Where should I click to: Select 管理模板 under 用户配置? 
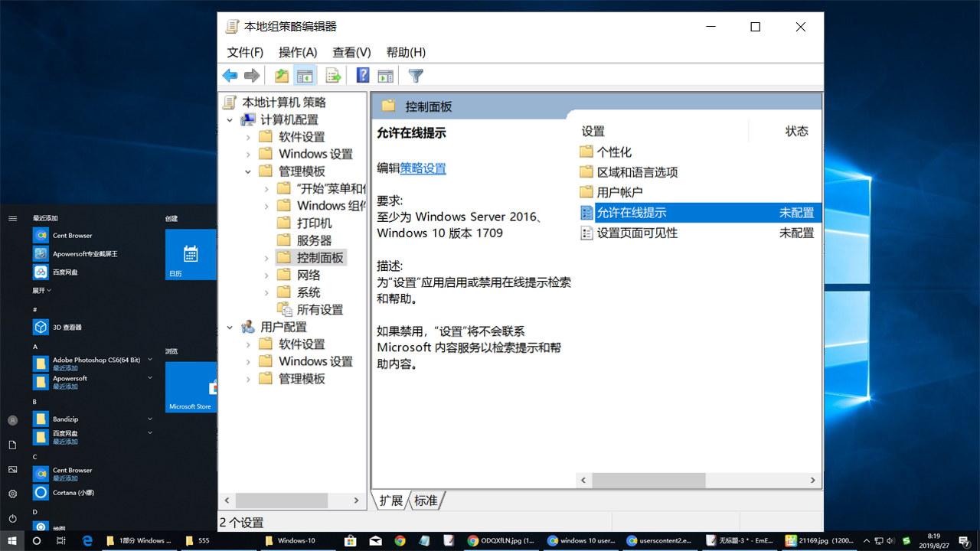(302, 379)
